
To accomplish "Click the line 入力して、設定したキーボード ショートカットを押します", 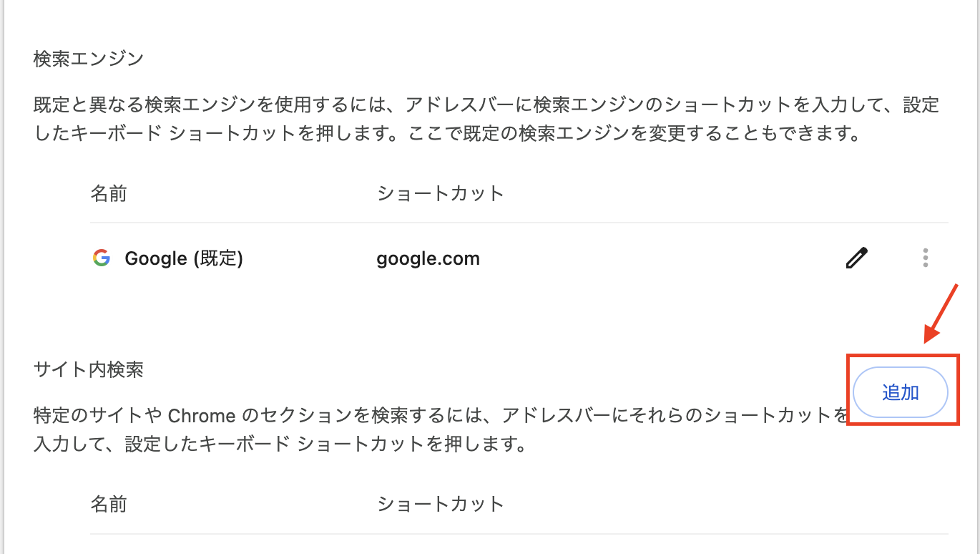I will point(281,444).
